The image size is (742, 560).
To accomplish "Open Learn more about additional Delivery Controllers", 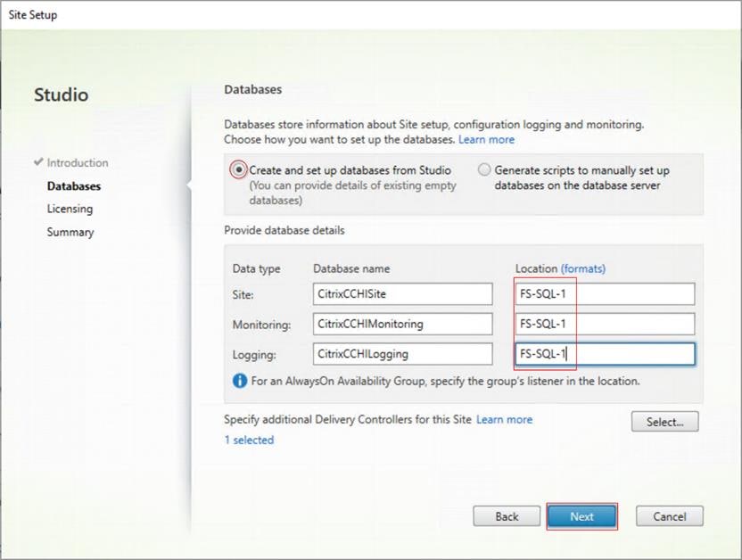I will (x=504, y=419).
